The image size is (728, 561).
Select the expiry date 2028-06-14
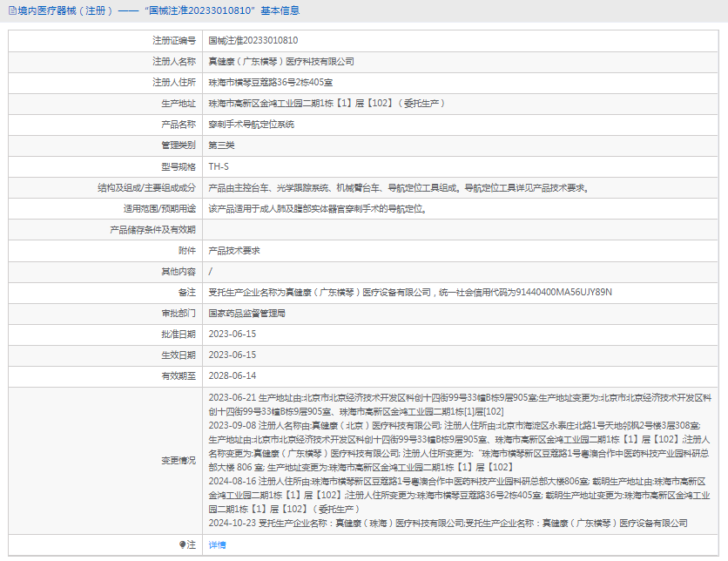pos(233,376)
